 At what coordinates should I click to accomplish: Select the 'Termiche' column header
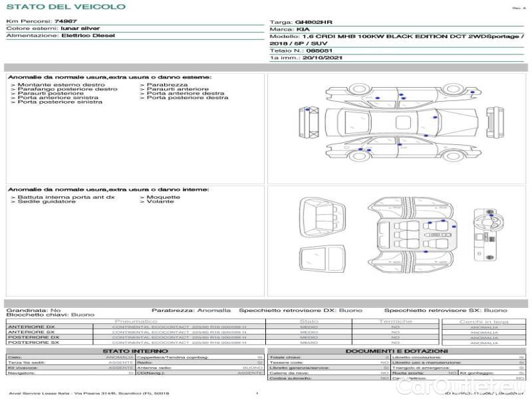[395, 321]
